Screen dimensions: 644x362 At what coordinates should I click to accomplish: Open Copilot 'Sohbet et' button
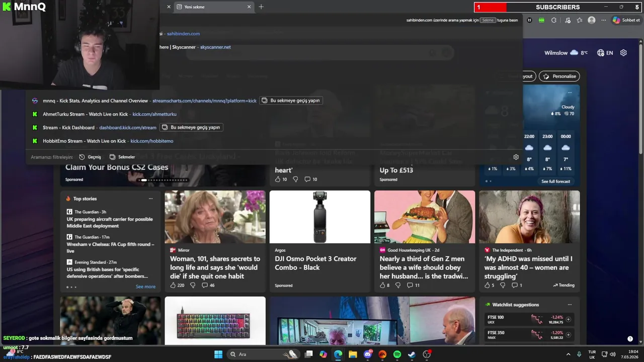(x=626, y=20)
